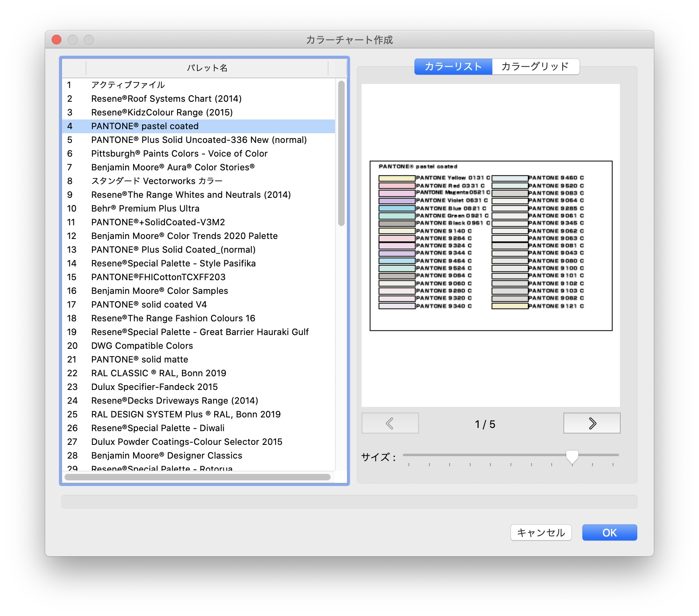Select Benjamin Moore® Color Trends 2020 Palette
Viewport: 699px width, 616px height.
[199, 236]
